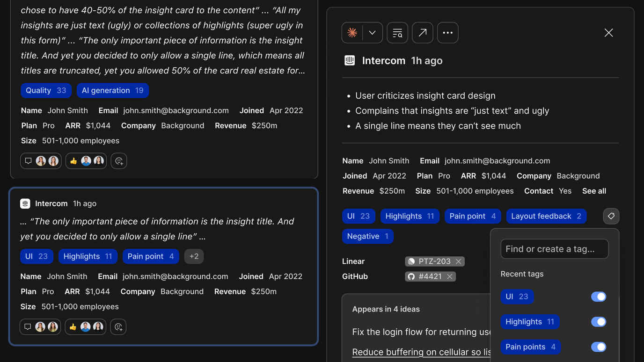This screenshot has height=362, width=644.
Task: Click 'Fix the login flow' idea text
Action: [421, 332]
